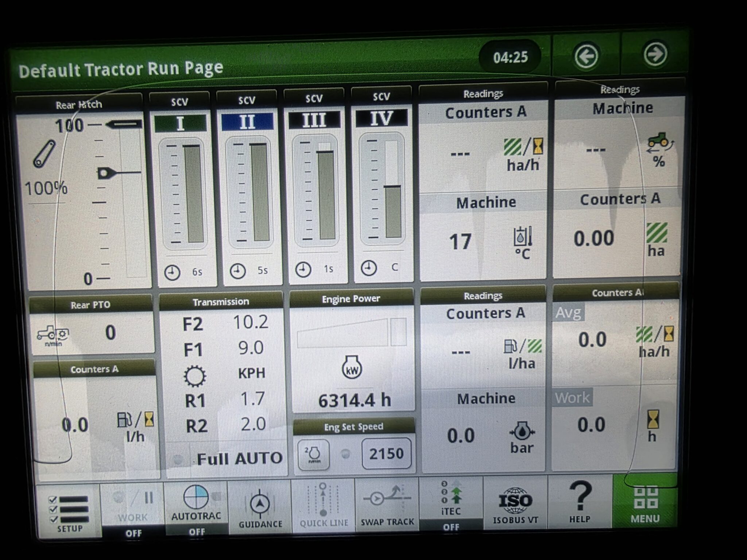The height and width of the screenshot is (560, 747).
Task: Open SCV I settings tile
Action: [x=183, y=190]
